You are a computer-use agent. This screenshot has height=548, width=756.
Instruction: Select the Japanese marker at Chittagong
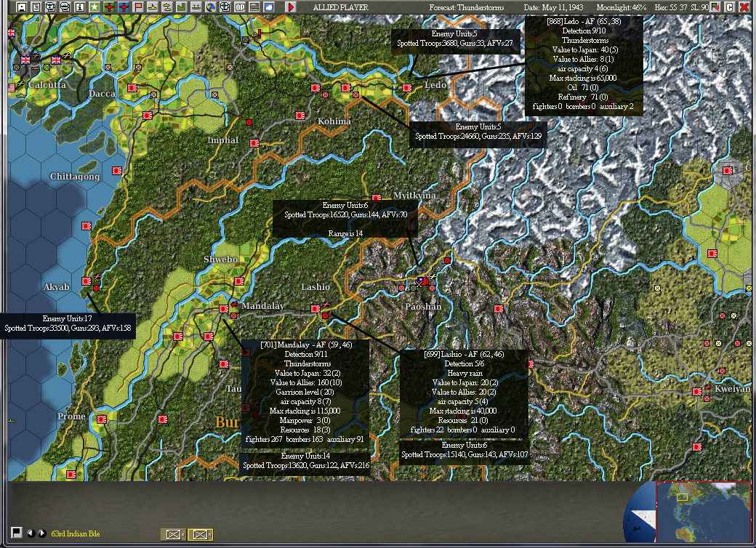[x=117, y=171]
